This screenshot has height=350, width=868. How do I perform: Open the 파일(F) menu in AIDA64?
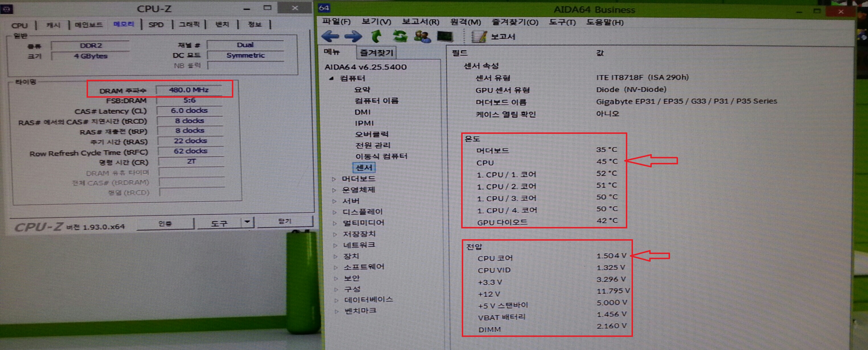tap(336, 22)
